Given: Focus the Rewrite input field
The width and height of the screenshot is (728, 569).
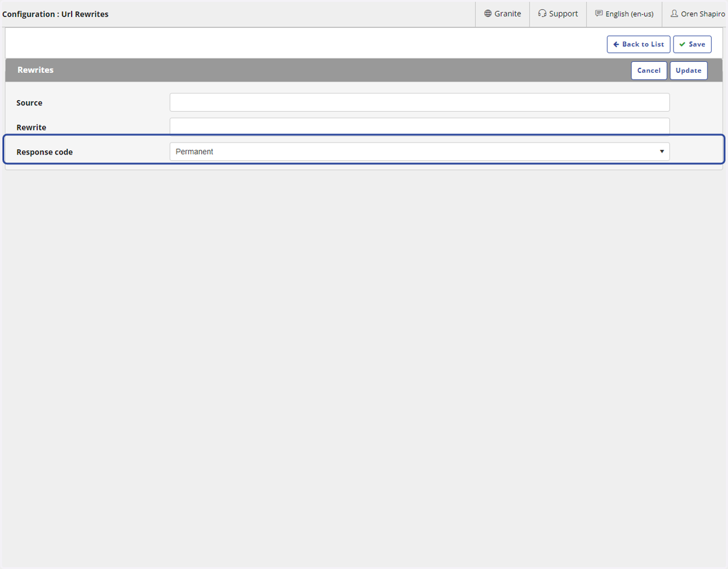Looking at the screenshot, I should click(420, 126).
